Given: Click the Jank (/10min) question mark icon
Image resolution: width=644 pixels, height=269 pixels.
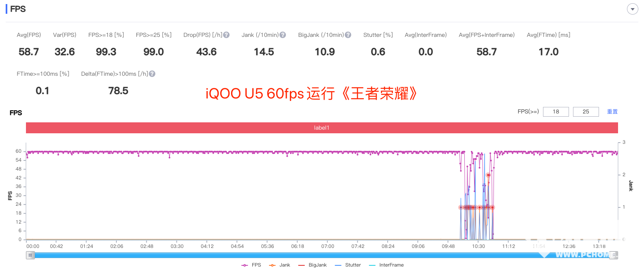Looking at the screenshot, I should tap(283, 35).
